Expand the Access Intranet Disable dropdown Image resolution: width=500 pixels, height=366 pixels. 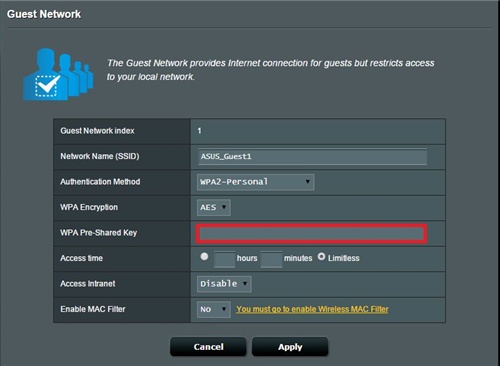224,284
